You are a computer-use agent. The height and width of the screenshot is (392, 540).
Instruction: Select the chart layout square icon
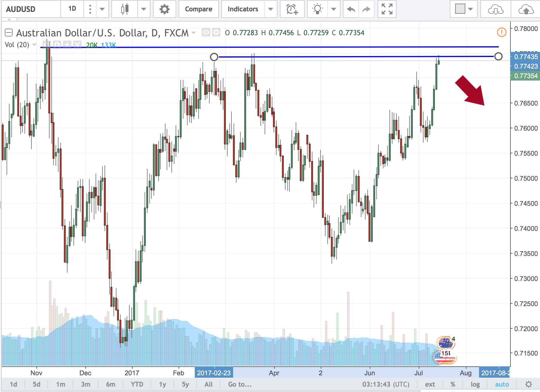click(x=460, y=9)
